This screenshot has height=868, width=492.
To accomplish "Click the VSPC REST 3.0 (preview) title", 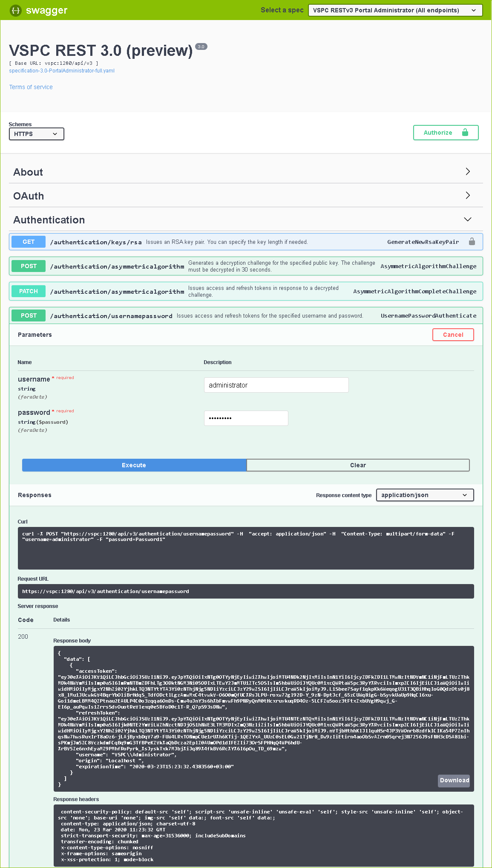I will point(101,50).
